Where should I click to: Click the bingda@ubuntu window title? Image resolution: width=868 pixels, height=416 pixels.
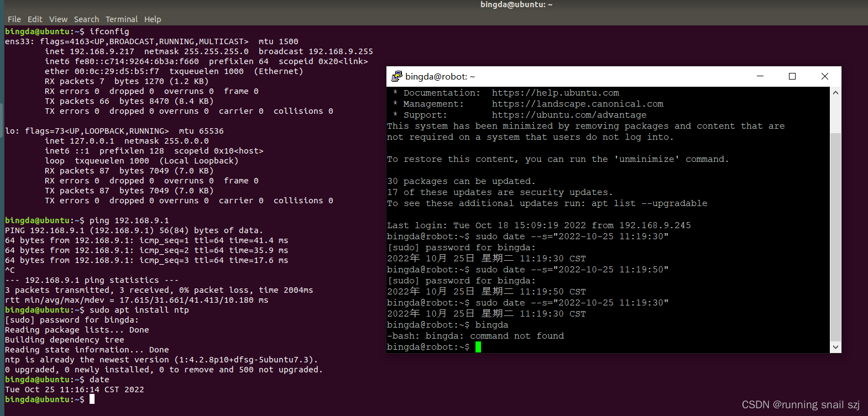tap(516, 4)
